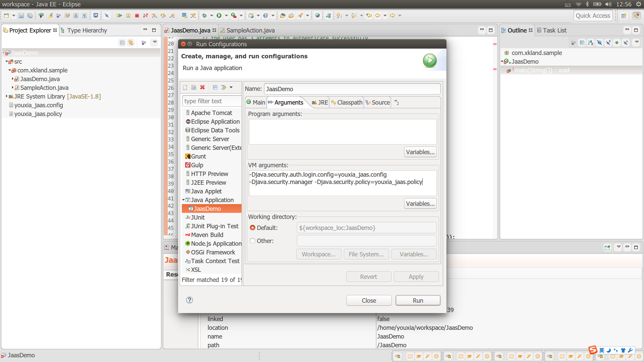Click the dialog help question mark icon
This screenshot has width=644, height=362.
pyautogui.click(x=190, y=300)
